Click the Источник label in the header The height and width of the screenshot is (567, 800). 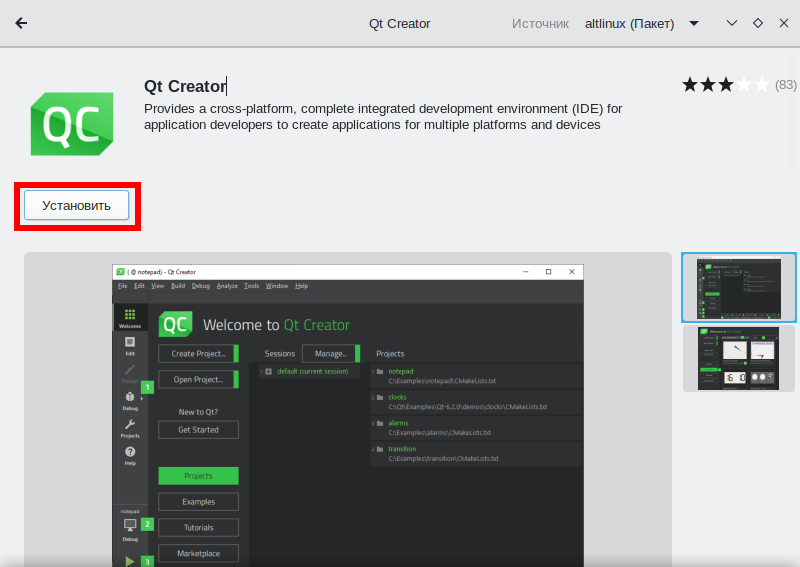540,23
